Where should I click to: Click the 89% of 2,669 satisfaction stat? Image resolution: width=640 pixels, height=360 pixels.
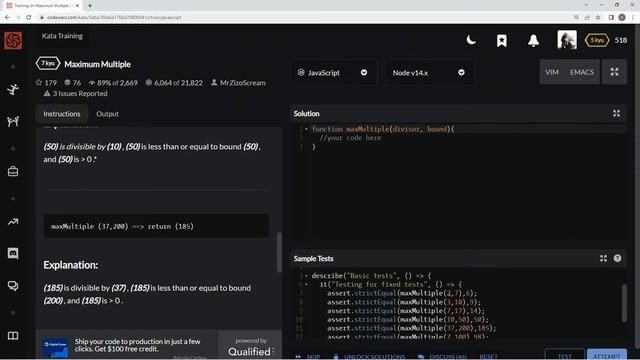[113, 82]
